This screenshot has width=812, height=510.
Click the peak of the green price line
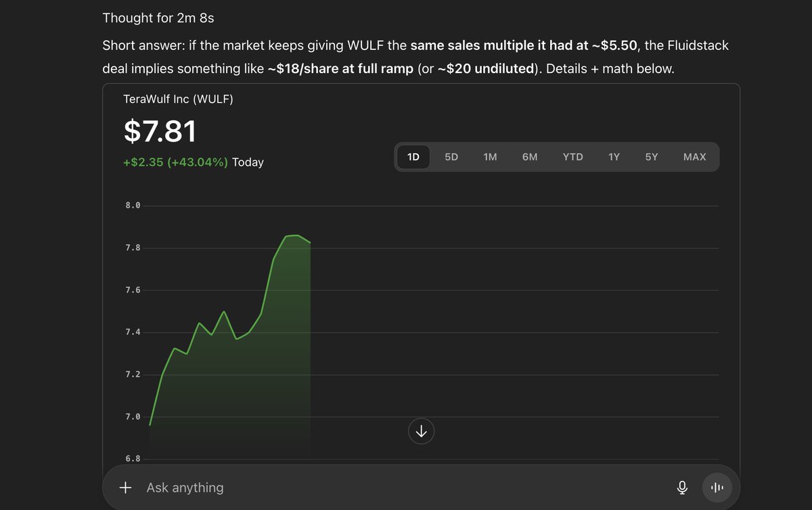(298, 235)
